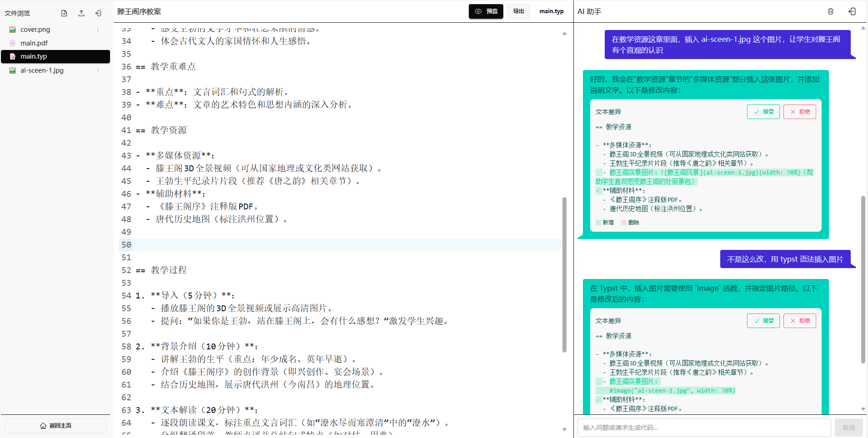Click the new file icon in file browser

(64, 13)
